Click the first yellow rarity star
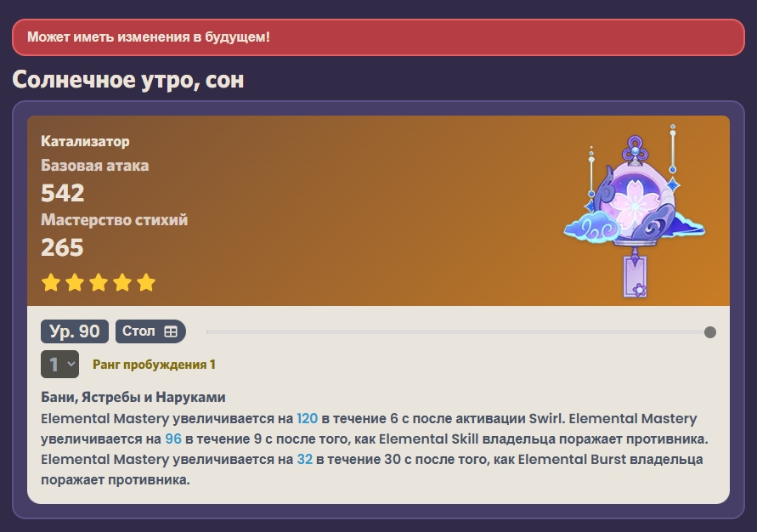 click(x=51, y=282)
